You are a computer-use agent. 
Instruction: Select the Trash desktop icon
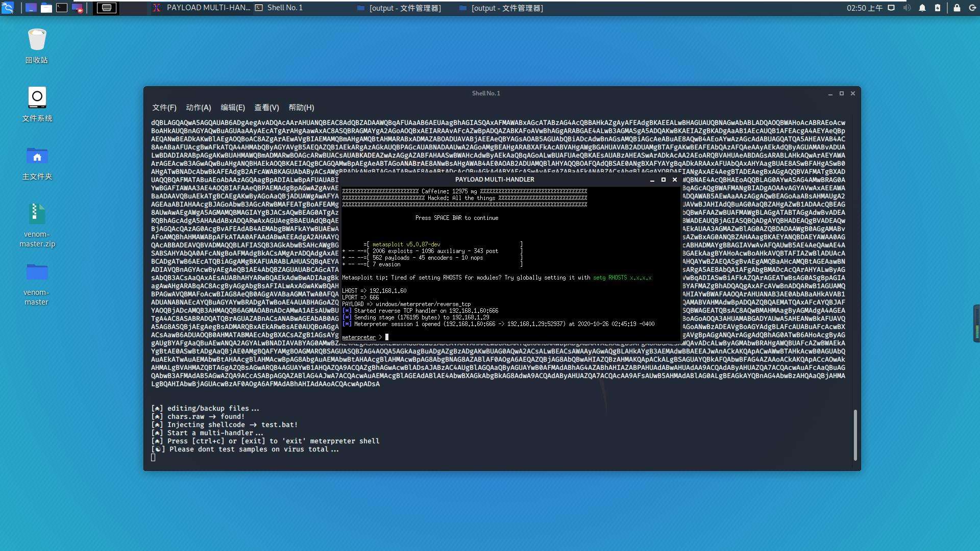37,46
